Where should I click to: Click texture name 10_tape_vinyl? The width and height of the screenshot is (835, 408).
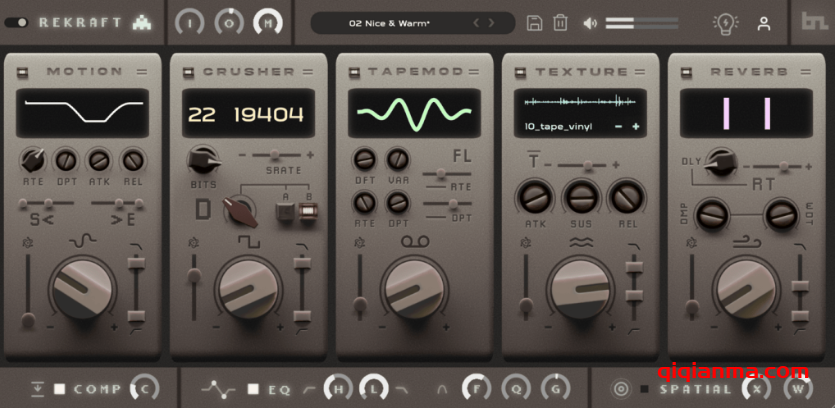[x=558, y=127]
